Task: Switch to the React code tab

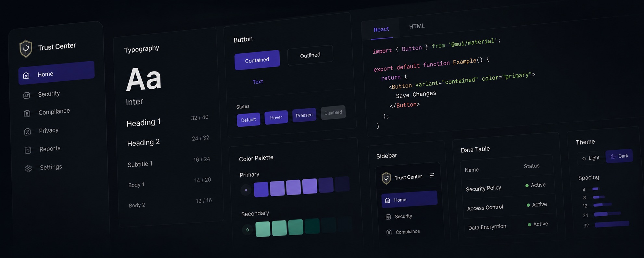Action: click(381, 30)
